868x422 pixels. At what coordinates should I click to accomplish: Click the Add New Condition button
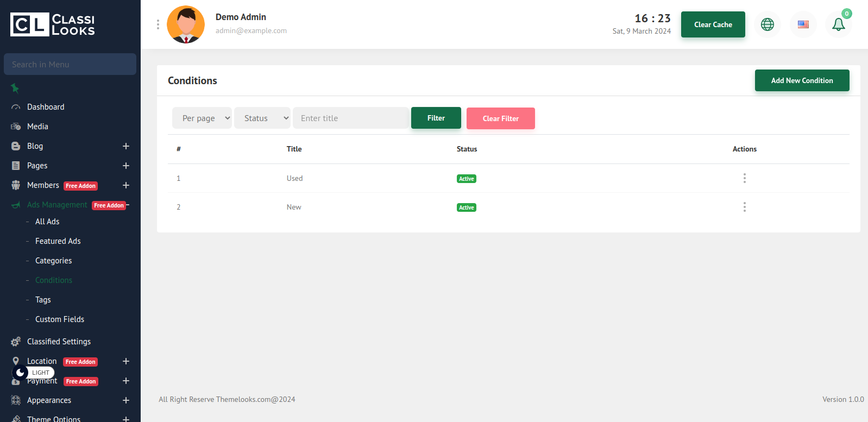click(802, 80)
